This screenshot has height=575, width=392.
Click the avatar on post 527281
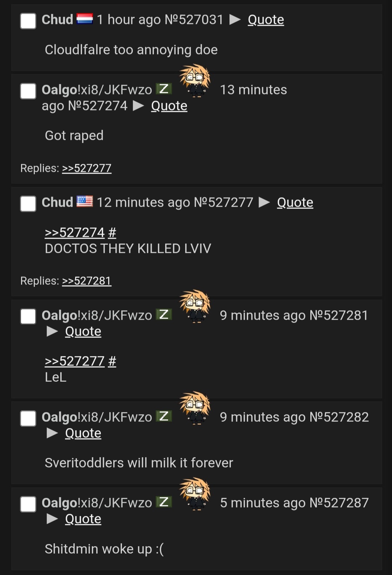point(195,306)
